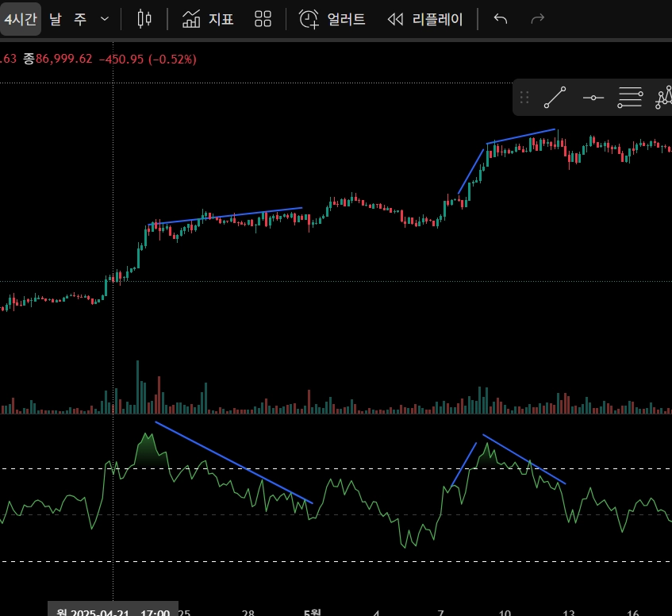
Task: Create an alert with 얼러트 button
Action: coord(332,19)
